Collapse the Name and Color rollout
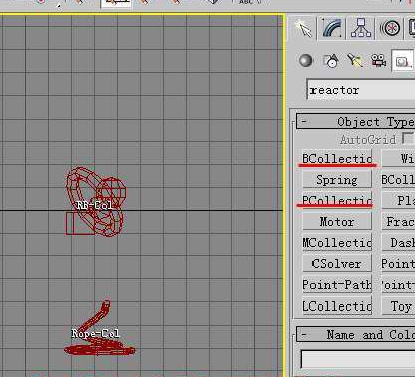Image resolution: width=415 pixels, height=377 pixels. tap(356, 334)
